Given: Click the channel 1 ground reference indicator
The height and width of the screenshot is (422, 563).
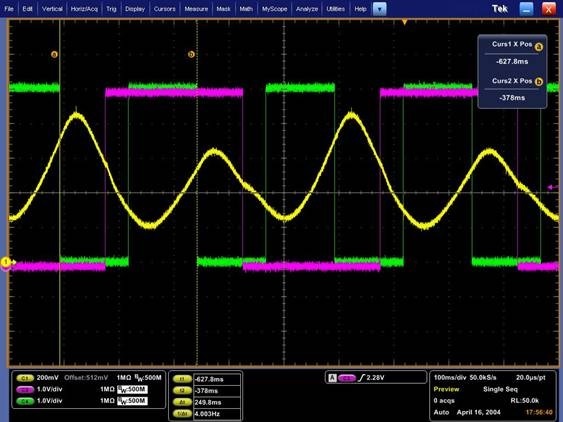Looking at the screenshot, I should 6,263.
